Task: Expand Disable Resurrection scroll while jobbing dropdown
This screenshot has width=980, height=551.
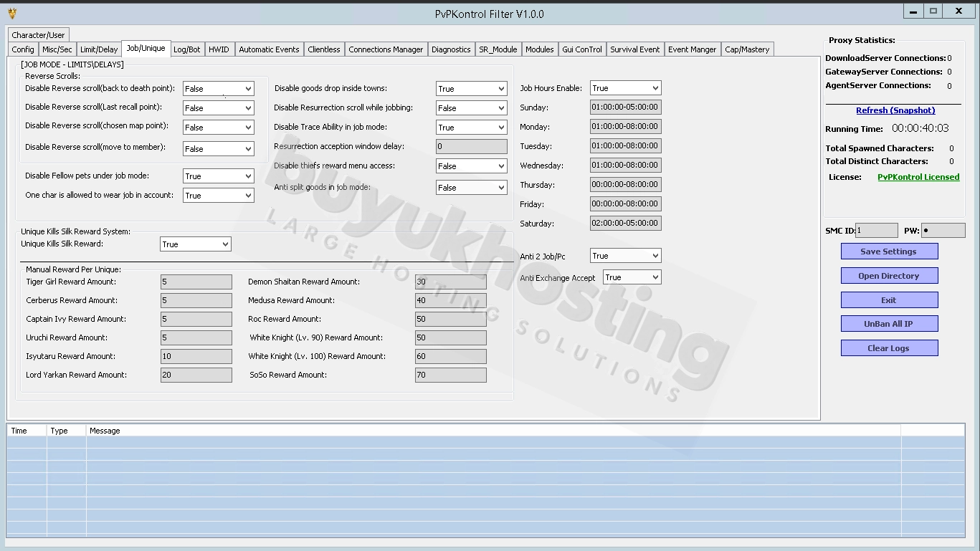Action: [x=471, y=108]
